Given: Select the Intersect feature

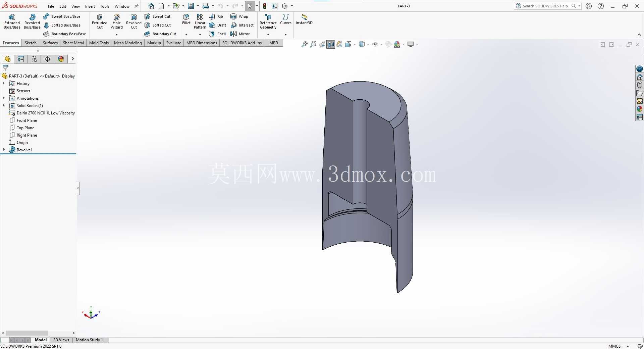Looking at the screenshot, I should [242, 25].
